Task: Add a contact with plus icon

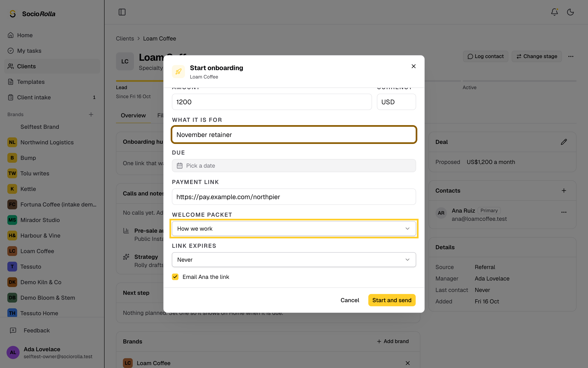Action: (x=564, y=191)
